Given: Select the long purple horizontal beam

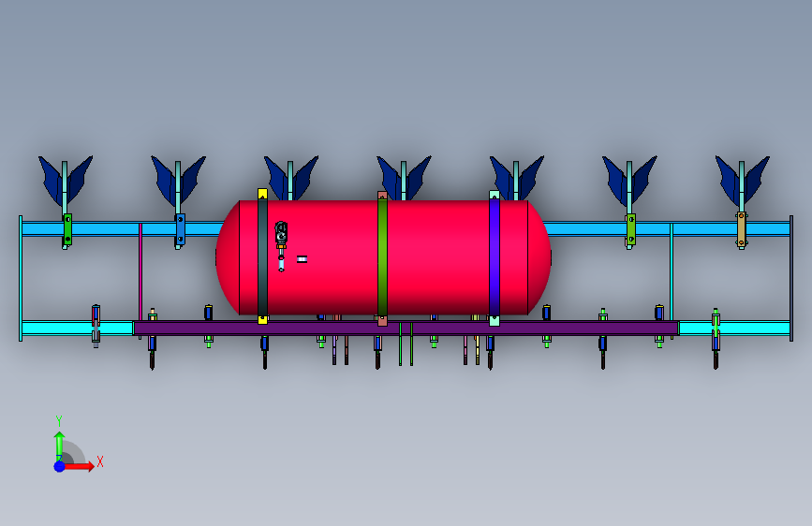Looking at the screenshot, I should point(406,328).
